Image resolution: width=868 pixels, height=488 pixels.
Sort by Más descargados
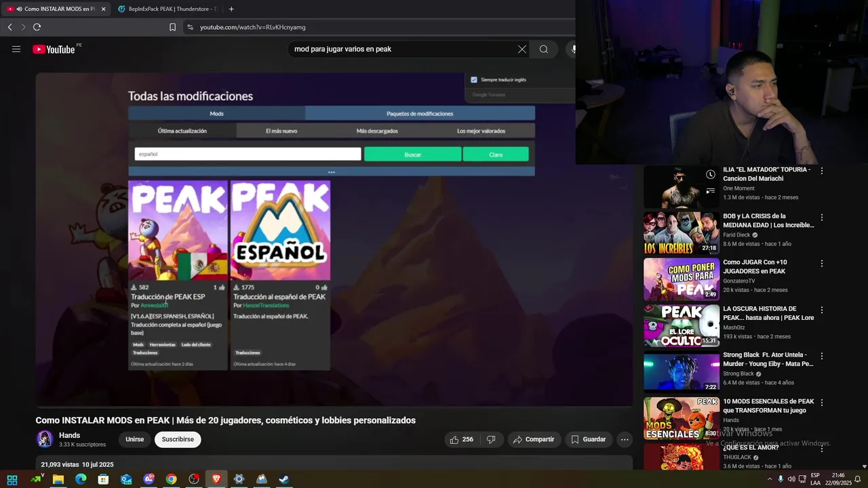pos(377,131)
